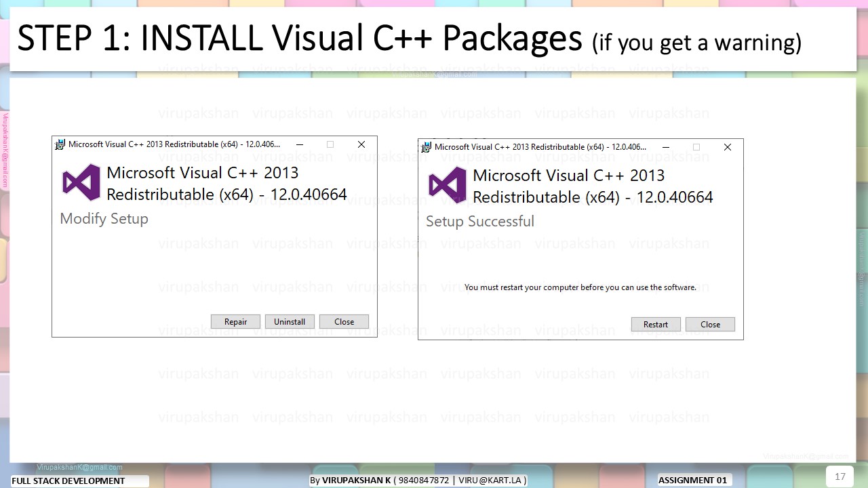Click the Modify Setup window title bar text
Image resolution: width=868 pixels, height=488 pixels.
click(174, 144)
